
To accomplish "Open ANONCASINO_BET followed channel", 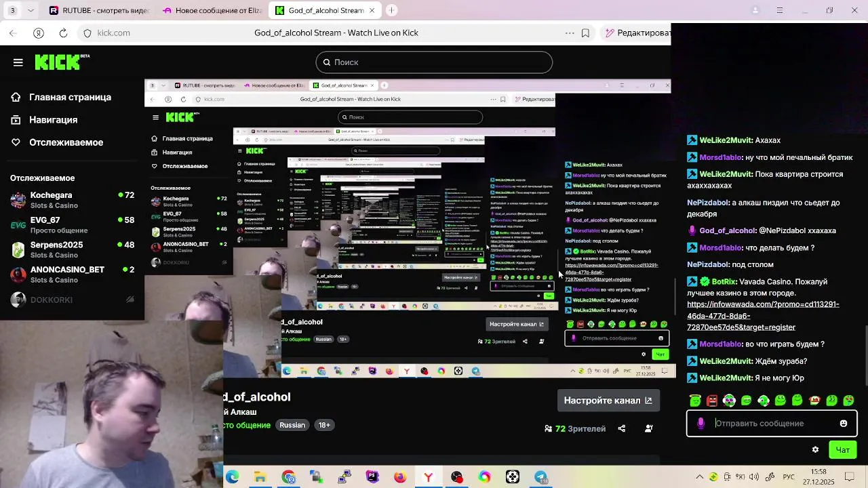I will (x=72, y=274).
